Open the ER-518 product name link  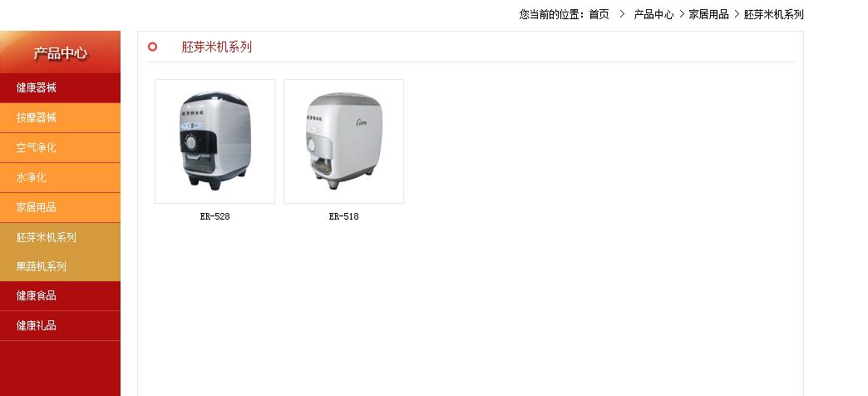coord(343,216)
